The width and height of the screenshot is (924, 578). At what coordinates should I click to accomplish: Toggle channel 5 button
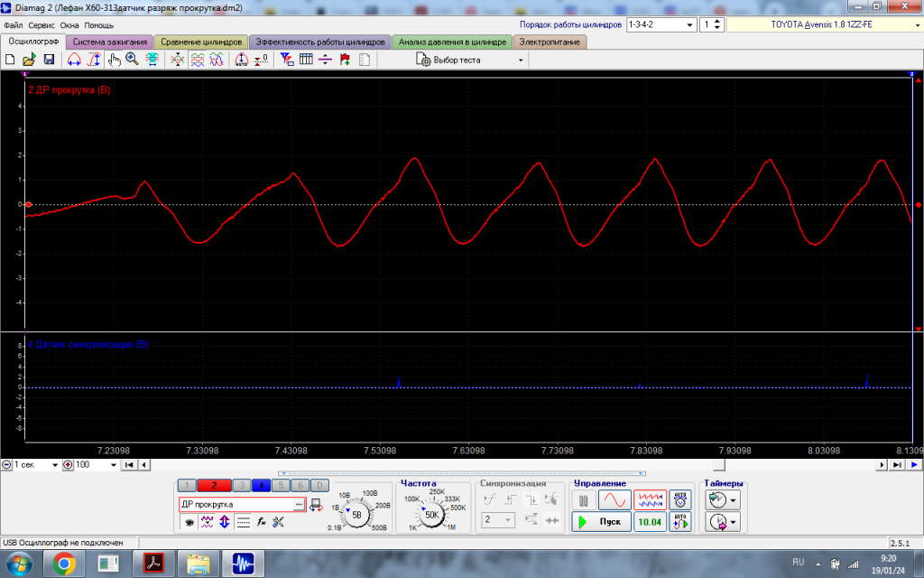[281, 485]
